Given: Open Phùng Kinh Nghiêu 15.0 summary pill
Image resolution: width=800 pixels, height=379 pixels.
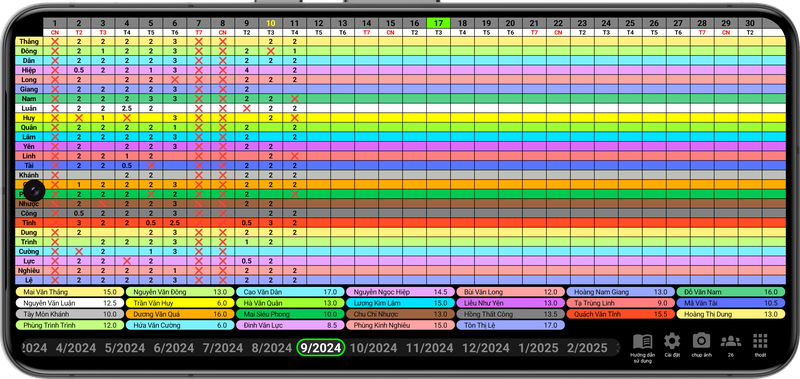Looking at the screenshot, I should click(x=400, y=325).
